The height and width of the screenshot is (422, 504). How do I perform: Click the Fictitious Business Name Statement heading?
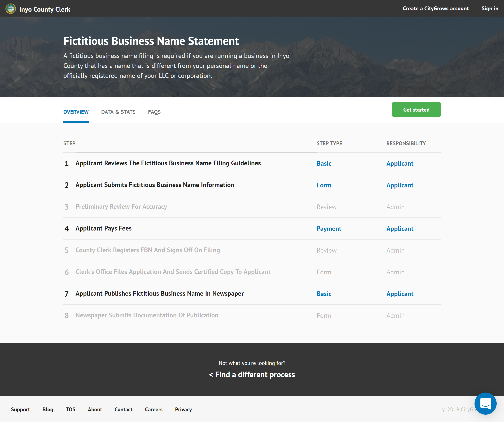(x=151, y=41)
